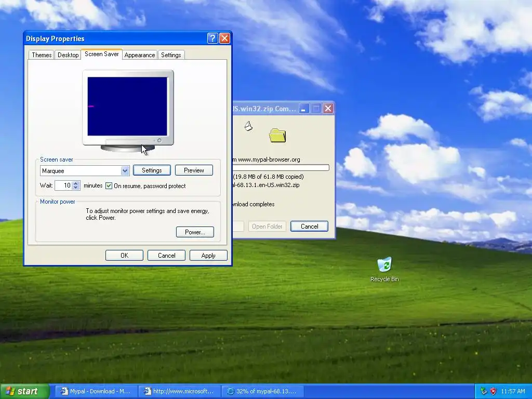This screenshot has height=399, width=532.
Task: Open the Marquee screen saver dropdown
Action: tap(125, 170)
